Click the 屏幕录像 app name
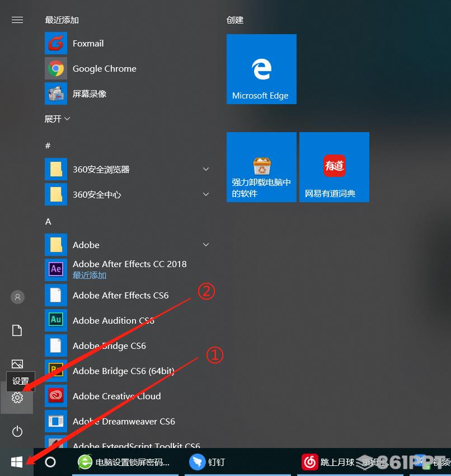 click(x=90, y=94)
